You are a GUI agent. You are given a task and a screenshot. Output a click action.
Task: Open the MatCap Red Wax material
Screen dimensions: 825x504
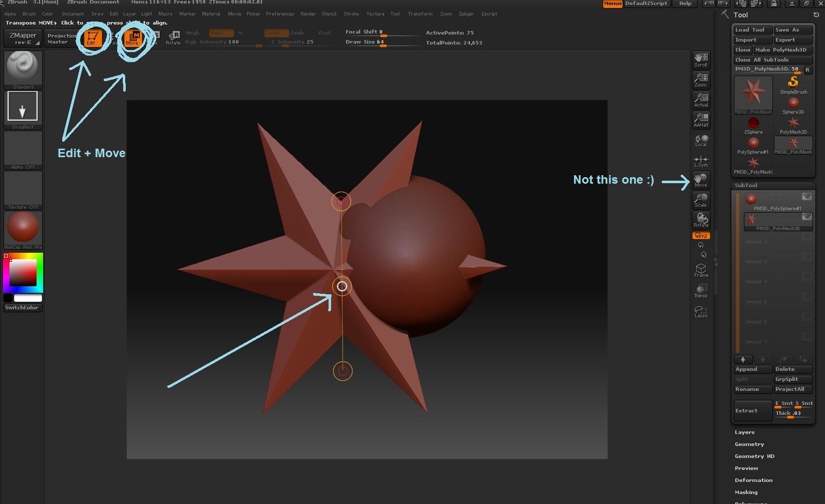point(23,230)
